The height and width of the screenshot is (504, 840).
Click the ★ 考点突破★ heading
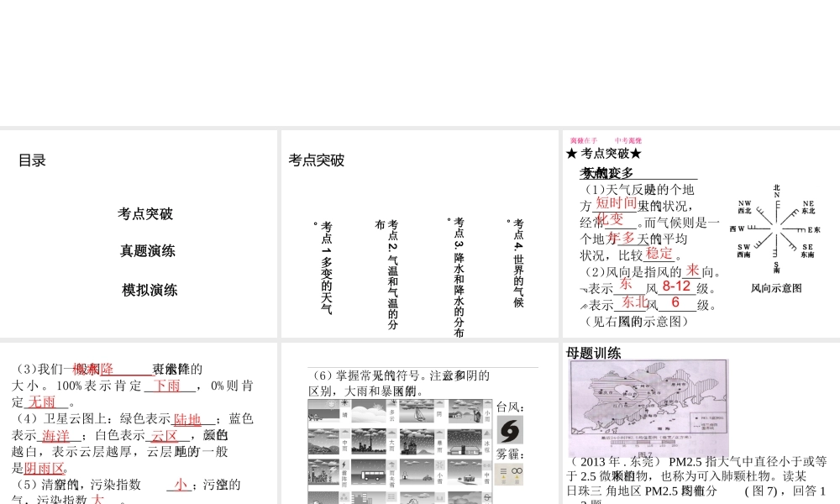point(604,154)
